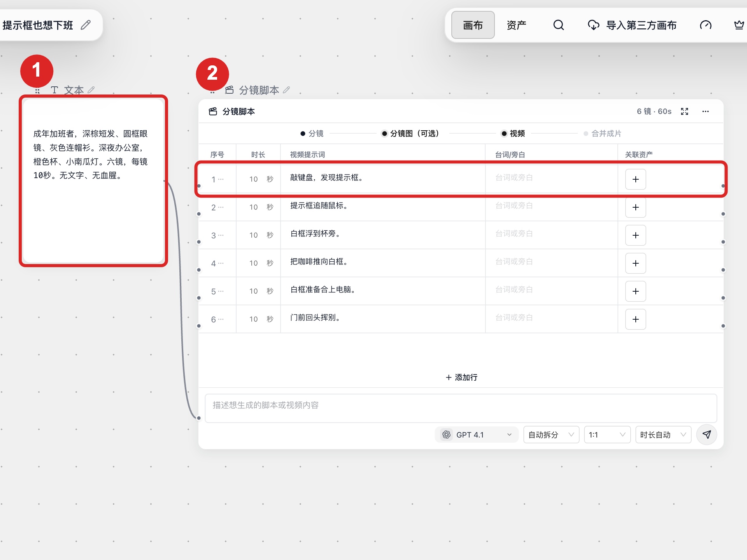Screen dimensions: 747x560
Task: Expand the storyboard panel to fullscreen
Action: coord(684,112)
